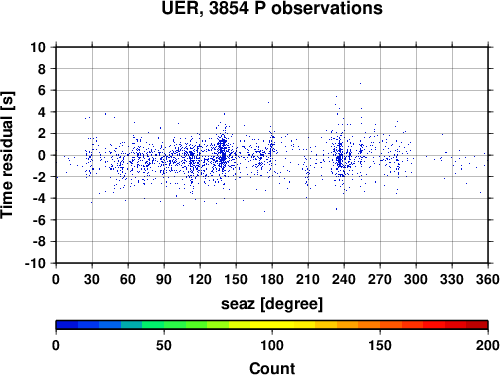Click the x-axis tick label '180'
This screenshot has width=500, height=375.
[272, 279]
